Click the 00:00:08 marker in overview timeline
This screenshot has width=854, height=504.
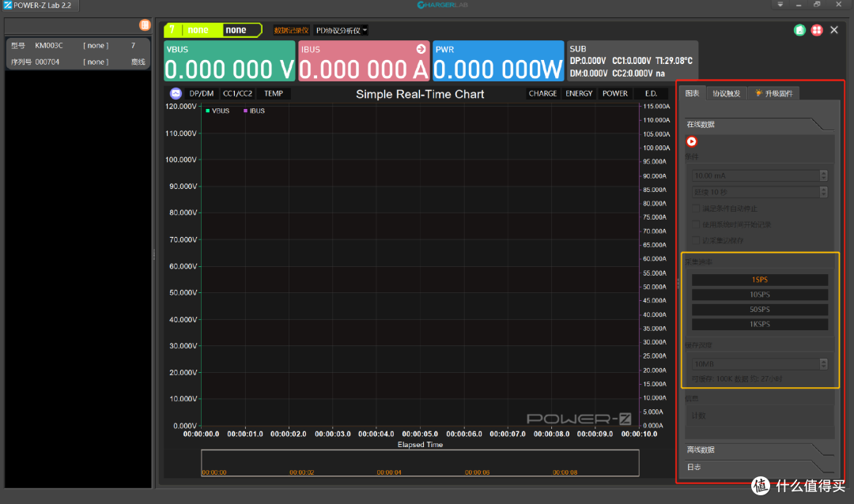pyautogui.click(x=565, y=472)
